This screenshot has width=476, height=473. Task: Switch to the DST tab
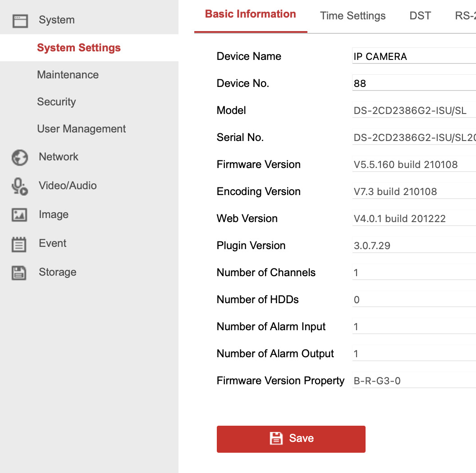(420, 16)
